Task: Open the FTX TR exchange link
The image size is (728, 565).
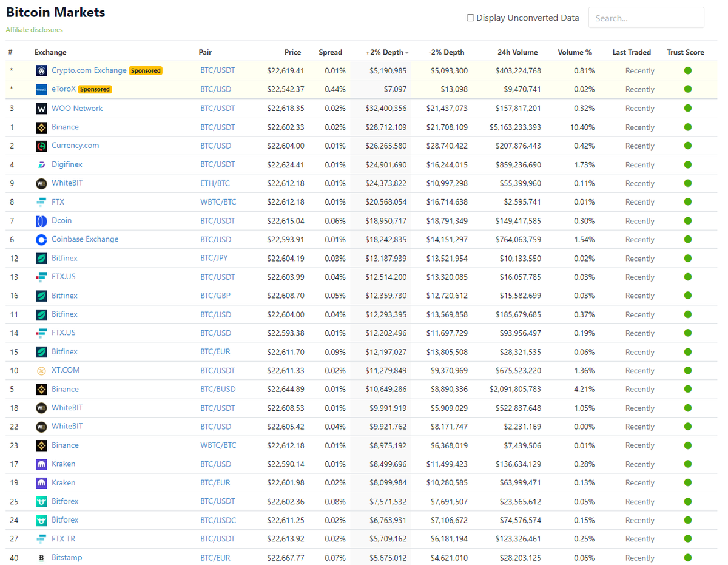Action: pyautogui.click(x=63, y=539)
